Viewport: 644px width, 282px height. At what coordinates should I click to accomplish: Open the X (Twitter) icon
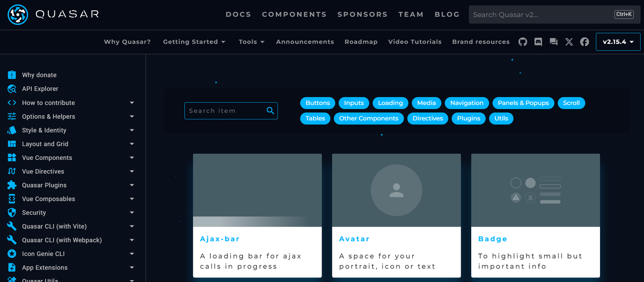coord(569,41)
